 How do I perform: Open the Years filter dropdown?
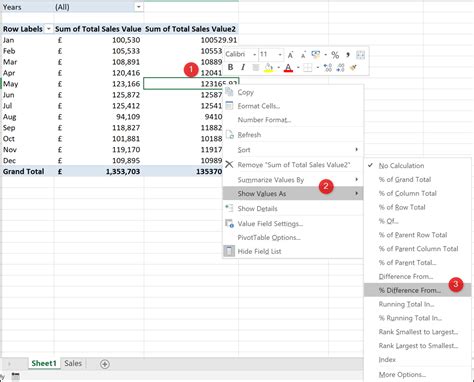tap(139, 7)
